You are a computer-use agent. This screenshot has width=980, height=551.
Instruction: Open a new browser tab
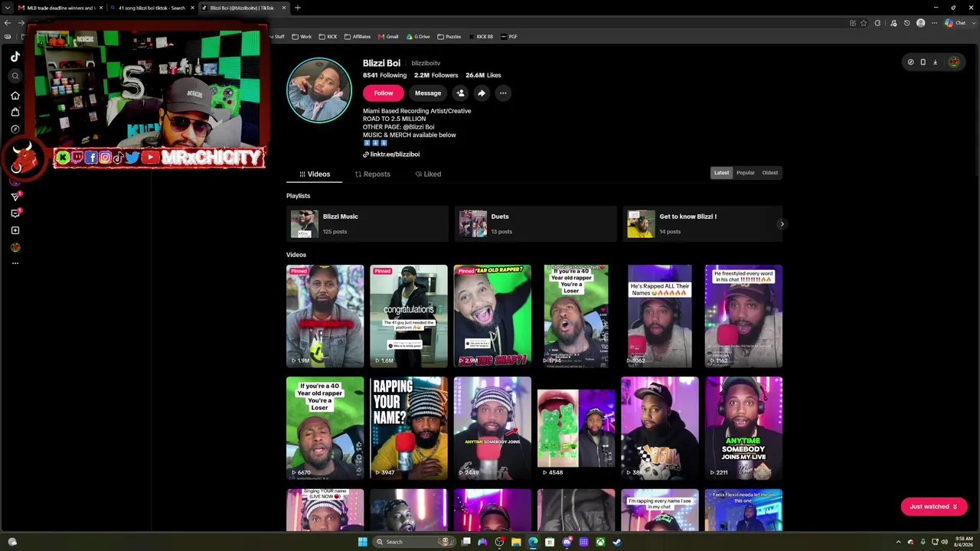coord(298,8)
